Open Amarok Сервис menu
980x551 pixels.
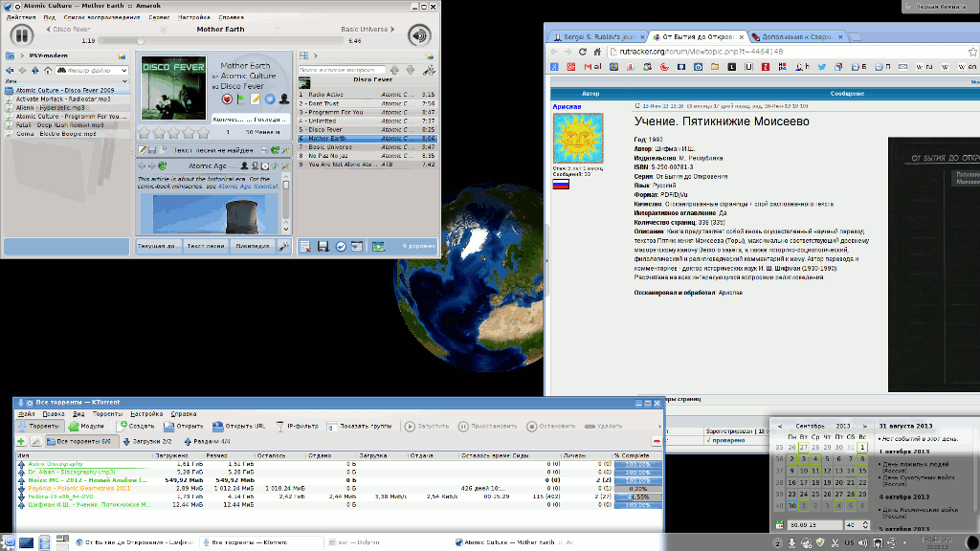tap(160, 17)
